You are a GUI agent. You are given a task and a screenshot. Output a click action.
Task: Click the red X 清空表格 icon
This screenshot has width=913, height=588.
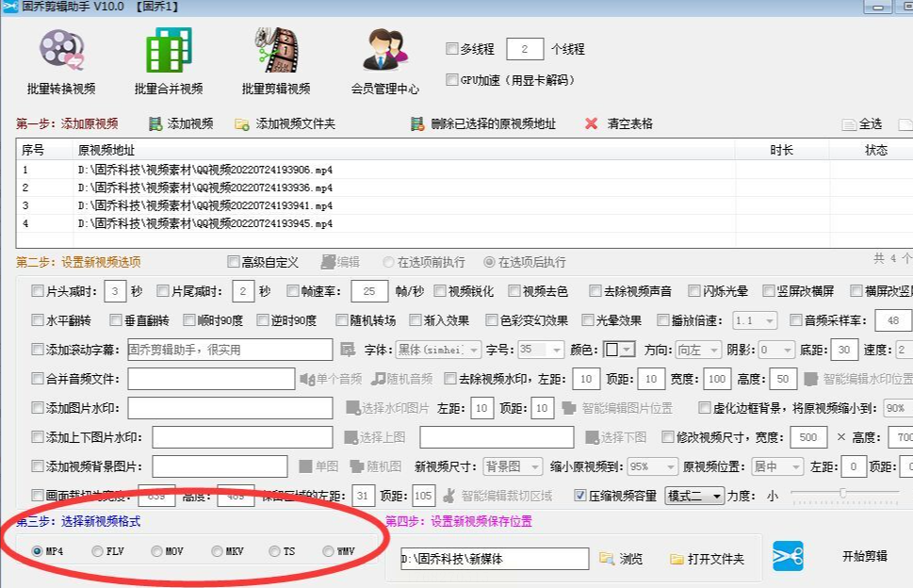[x=591, y=123]
